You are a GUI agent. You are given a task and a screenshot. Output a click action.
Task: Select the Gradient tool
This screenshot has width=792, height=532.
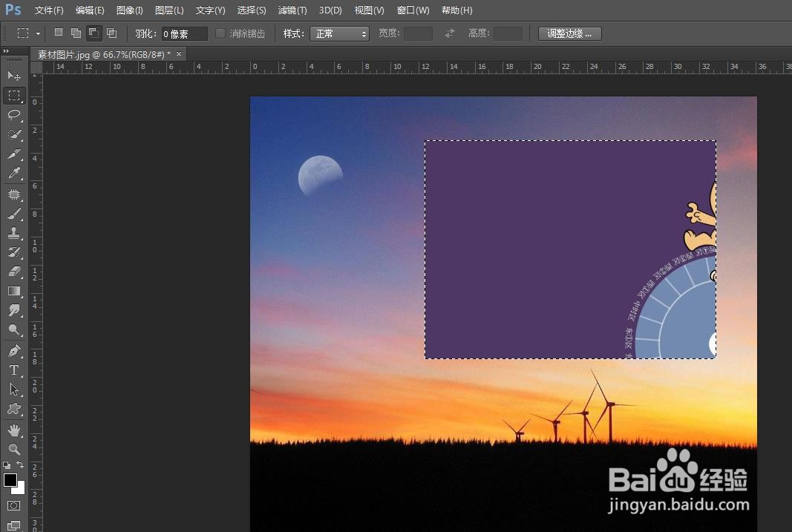(x=14, y=291)
